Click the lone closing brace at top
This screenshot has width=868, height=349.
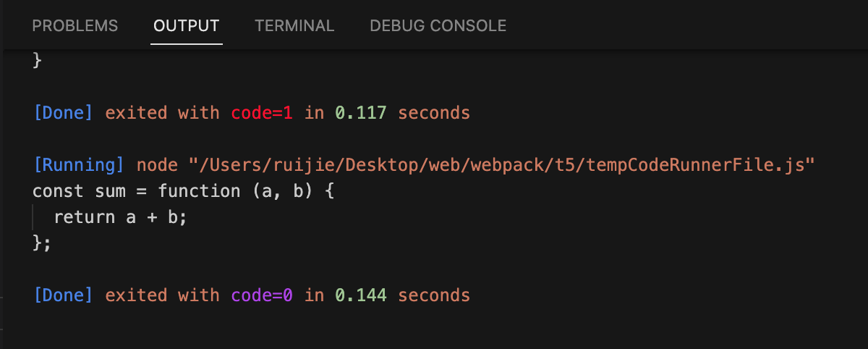coord(38,61)
